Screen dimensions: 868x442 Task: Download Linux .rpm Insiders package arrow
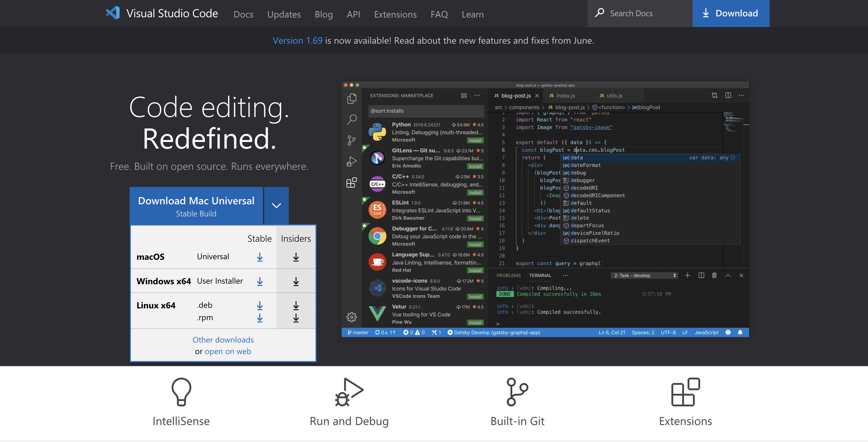pos(296,318)
